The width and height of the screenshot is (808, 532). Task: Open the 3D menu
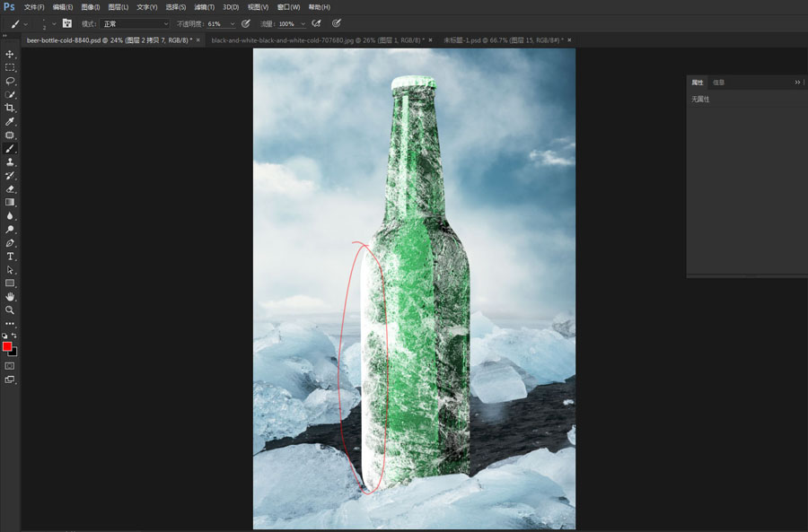coord(231,7)
